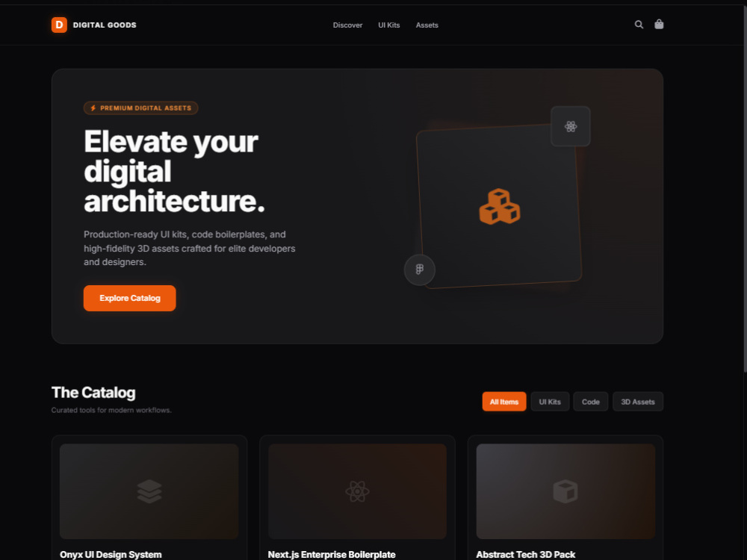Image resolution: width=747 pixels, height=560 pixels.
Task: Open the Onyx UI Design System title
Action: click(111, 554)
